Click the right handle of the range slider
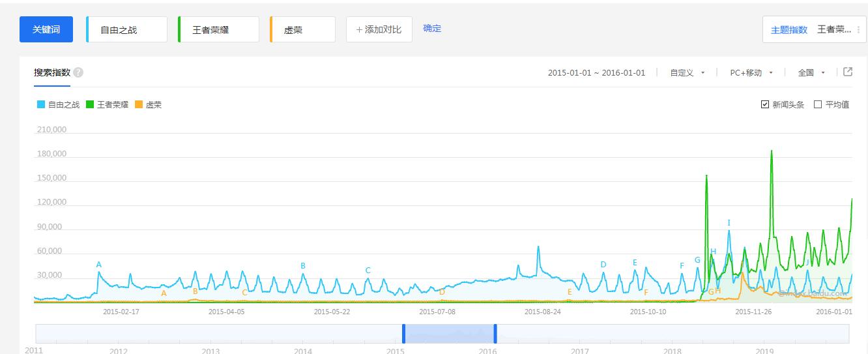868x354 pixels. [x=495, y=333]
